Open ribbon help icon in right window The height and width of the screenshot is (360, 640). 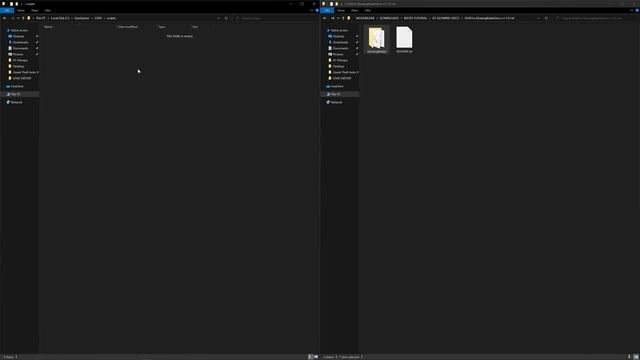[637, 10]
